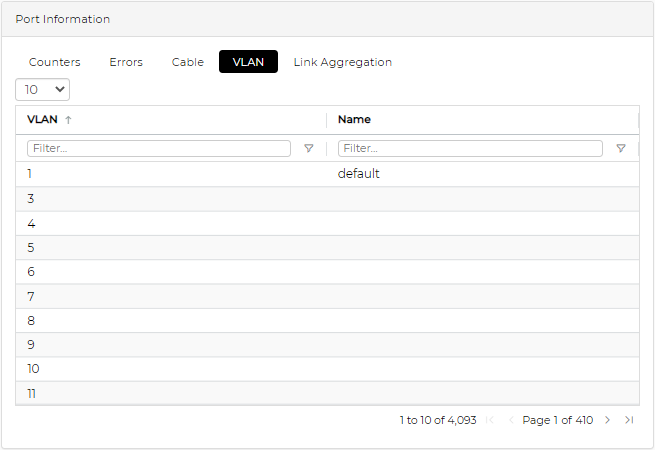Switch to the Counters tab
The image size is (655, 450).
[54, 62]
